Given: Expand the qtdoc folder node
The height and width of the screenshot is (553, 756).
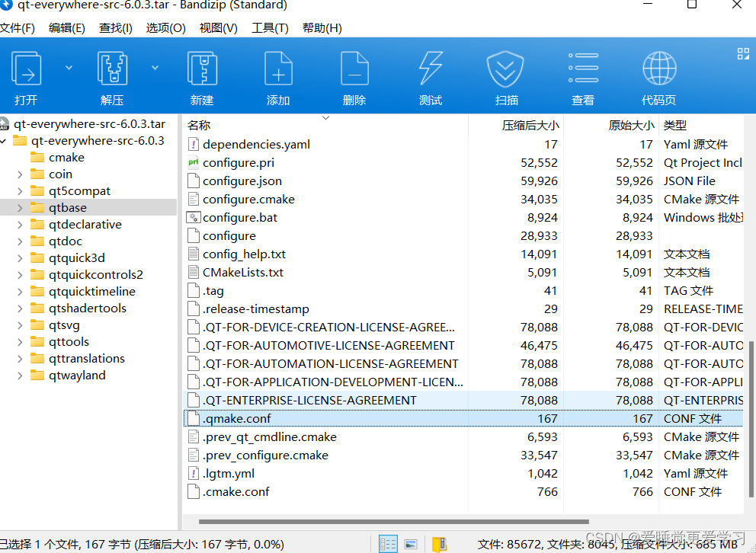Looking at the screenshot, I should click(20, 241).
